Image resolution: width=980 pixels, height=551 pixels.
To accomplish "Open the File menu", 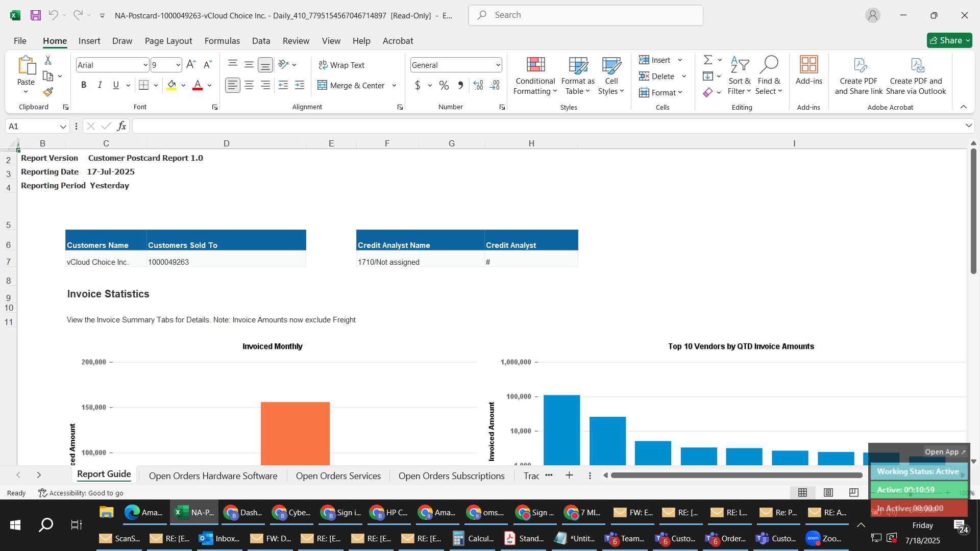I will (x=20, y=41).
